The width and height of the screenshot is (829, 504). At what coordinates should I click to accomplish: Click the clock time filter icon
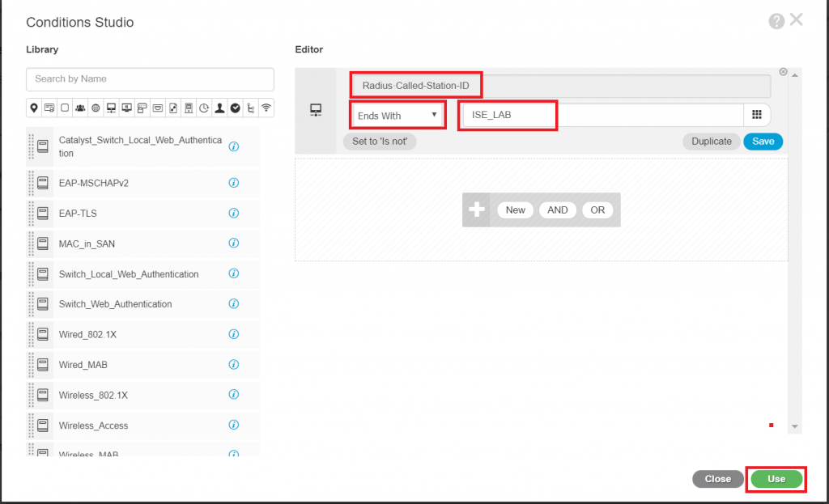(x=204, y=108)
